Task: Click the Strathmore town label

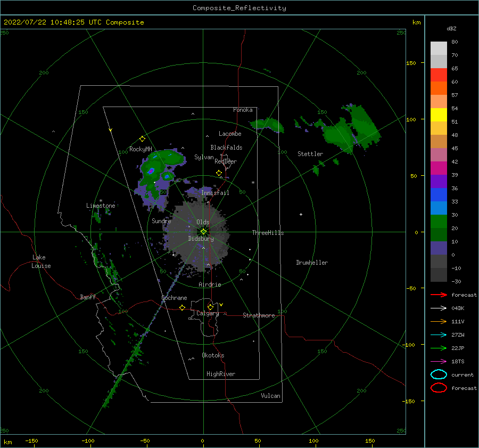Action: coord(259,315)
